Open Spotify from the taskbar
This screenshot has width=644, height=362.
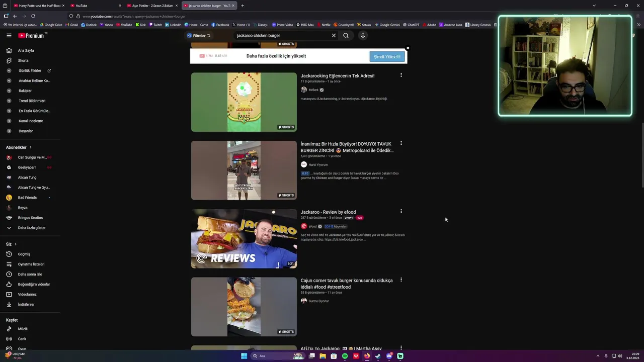[x=345, y=356]
